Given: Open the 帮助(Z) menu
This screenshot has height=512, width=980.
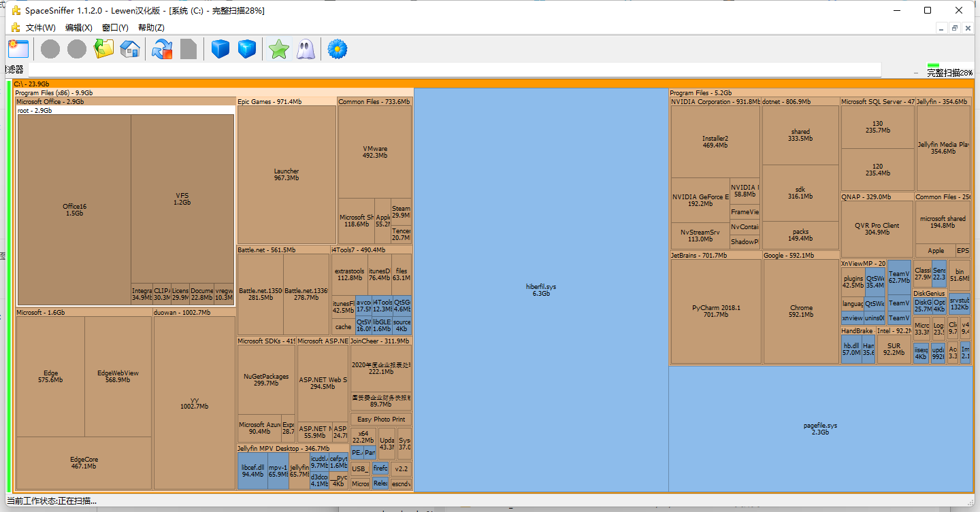Looking at the screenshot, I should click(x=151, y=28).
